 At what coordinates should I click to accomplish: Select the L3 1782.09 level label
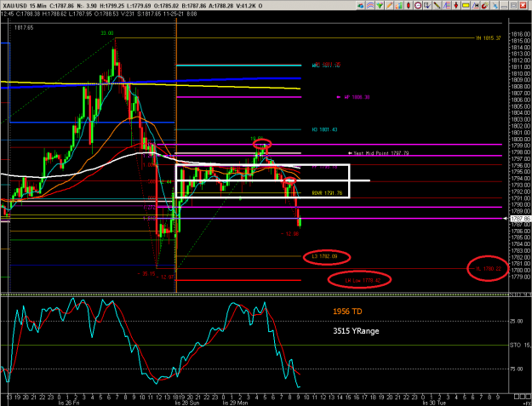pos(324,256)
